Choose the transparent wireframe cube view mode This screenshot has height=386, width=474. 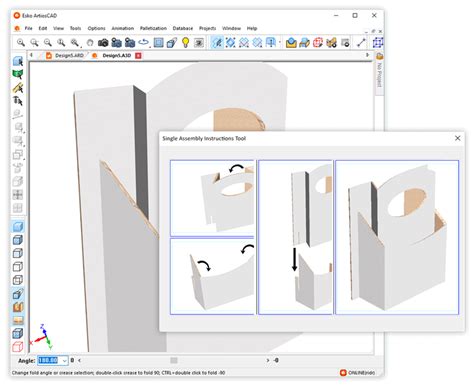coord(18,280)
